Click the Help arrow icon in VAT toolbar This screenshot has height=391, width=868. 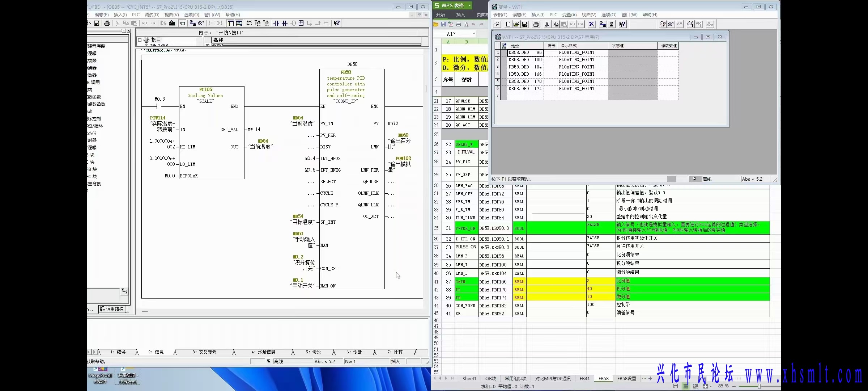pos(622,24)
